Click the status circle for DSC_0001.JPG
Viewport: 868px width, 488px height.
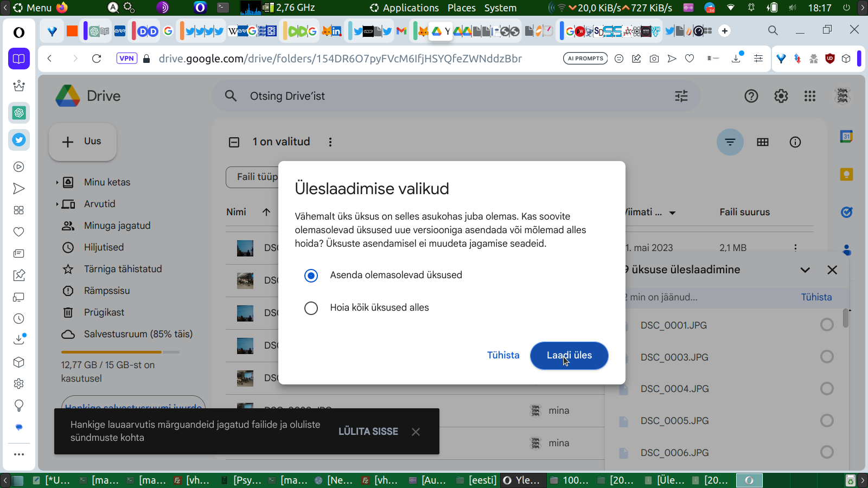click(827, 325)
